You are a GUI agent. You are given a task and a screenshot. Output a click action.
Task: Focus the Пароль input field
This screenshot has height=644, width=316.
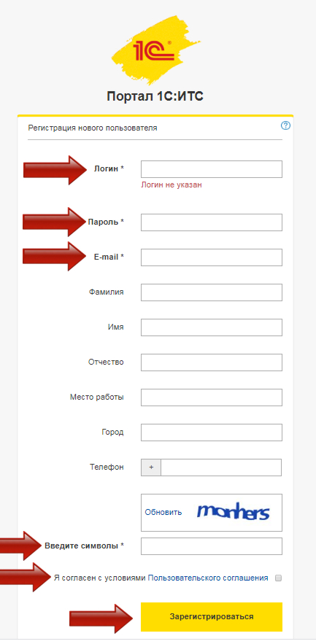point(212,222)
